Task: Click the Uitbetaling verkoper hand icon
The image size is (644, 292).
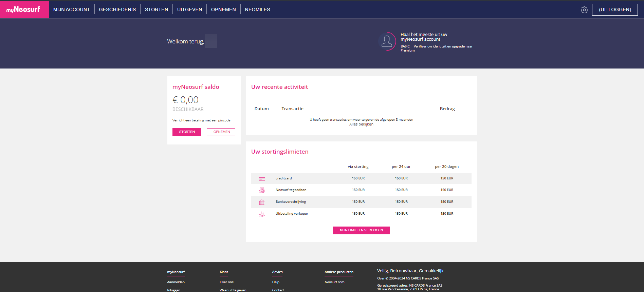Action: pyautogui.click(x=262, y=214)
